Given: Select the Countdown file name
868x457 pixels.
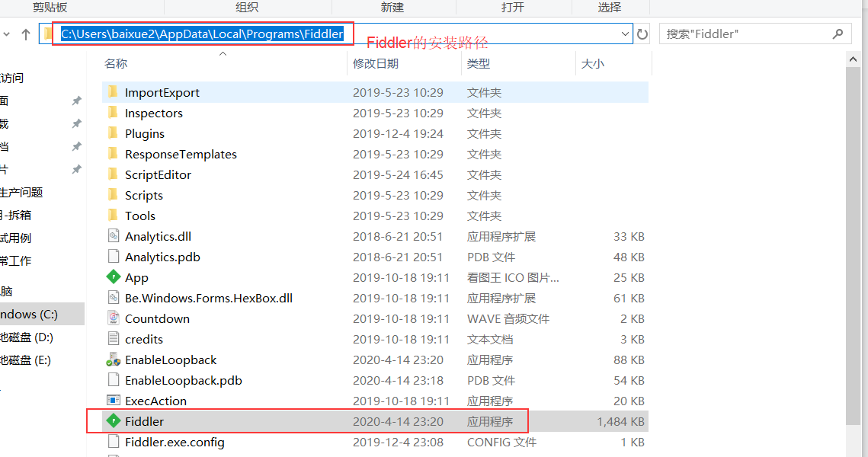Looking at the screenshot, I should [157, 318].
